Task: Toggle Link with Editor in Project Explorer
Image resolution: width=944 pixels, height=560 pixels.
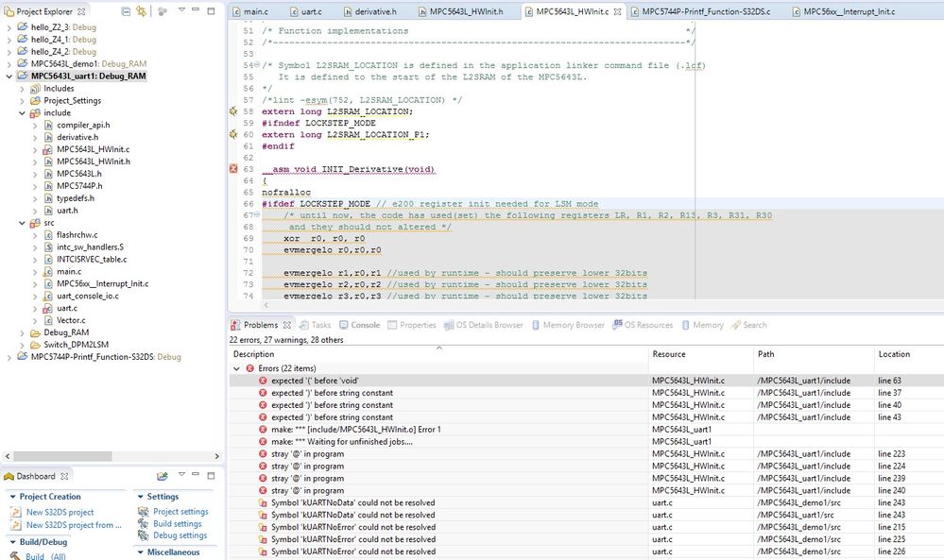Action: coord(141,10)
